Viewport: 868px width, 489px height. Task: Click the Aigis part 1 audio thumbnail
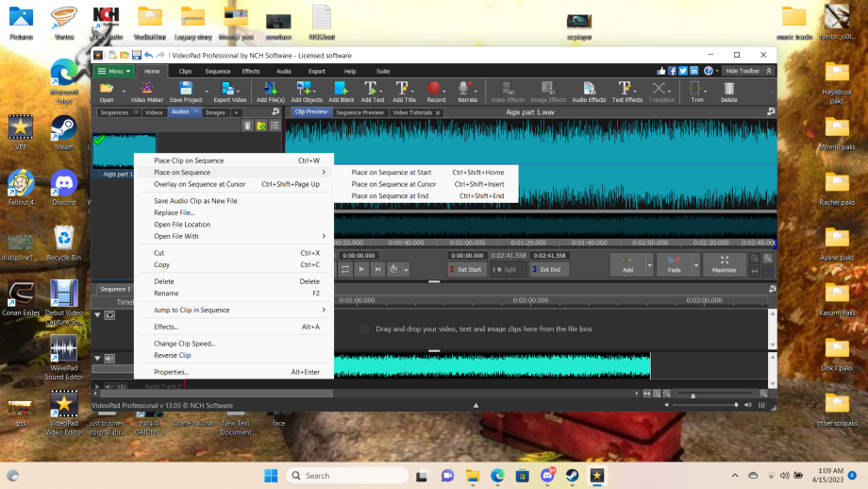(x=124, y=151)
